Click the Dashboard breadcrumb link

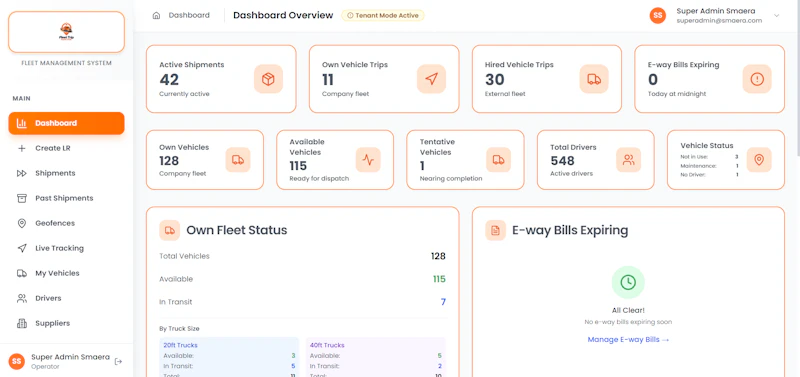189,15
